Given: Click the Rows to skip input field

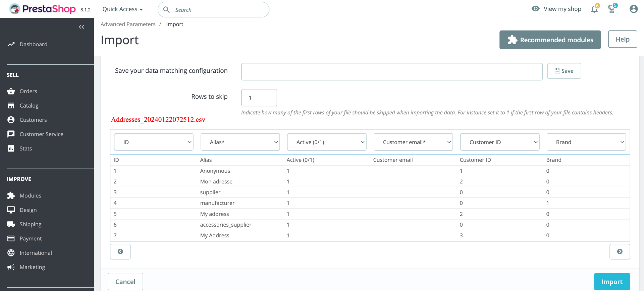Looking at the screenshot, I should pyautogui.click(x=259, y=98).
